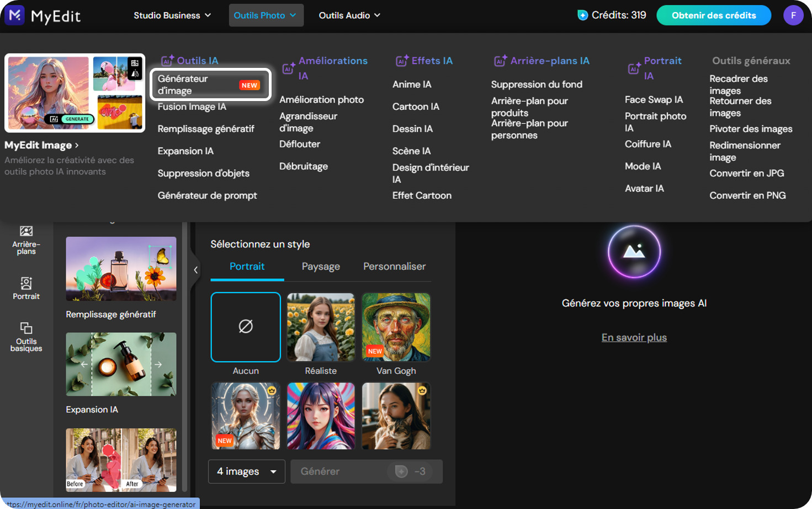The width and height of the screenshot is (812, 509).
Task: Click the image placeholder circle icon
Action: pyautogui.click(x=634, y=252)
